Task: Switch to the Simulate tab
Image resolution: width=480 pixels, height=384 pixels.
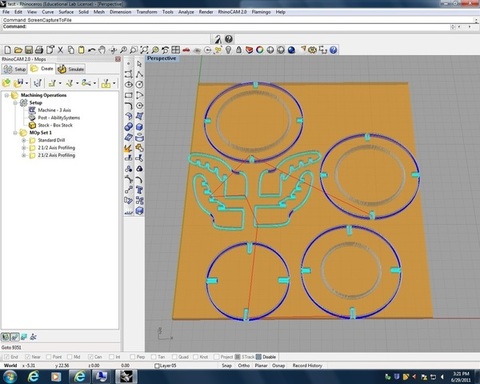Action: point(71,69)
